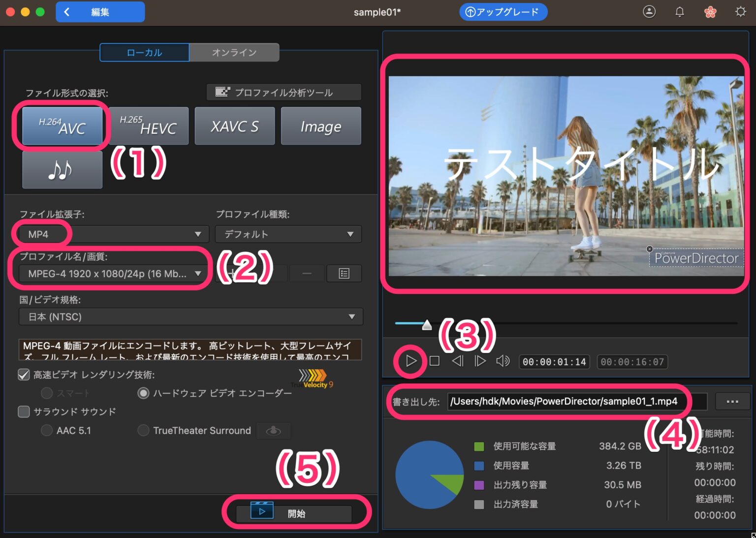Screen dimensions: 756x538
Task: Switch to the Online tab
Action: tap(234, 52)
